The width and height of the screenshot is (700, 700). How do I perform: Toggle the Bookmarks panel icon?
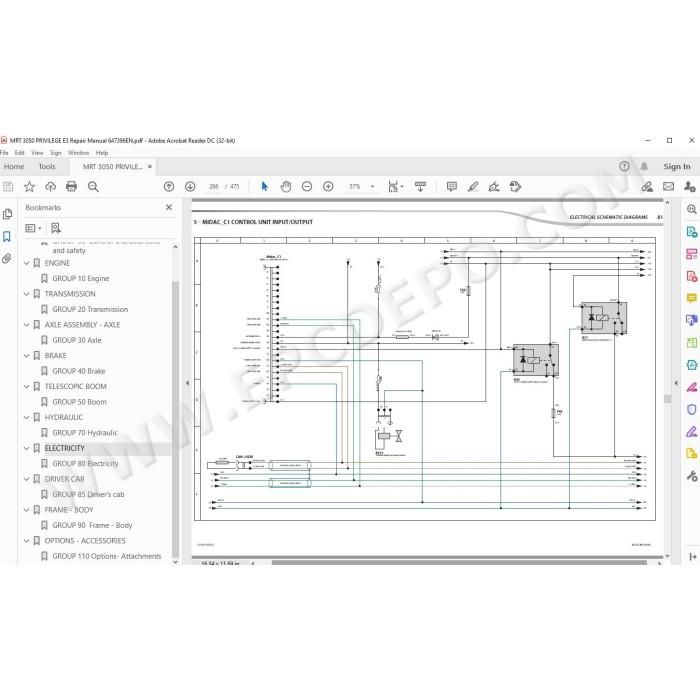(x=7, y=237)
